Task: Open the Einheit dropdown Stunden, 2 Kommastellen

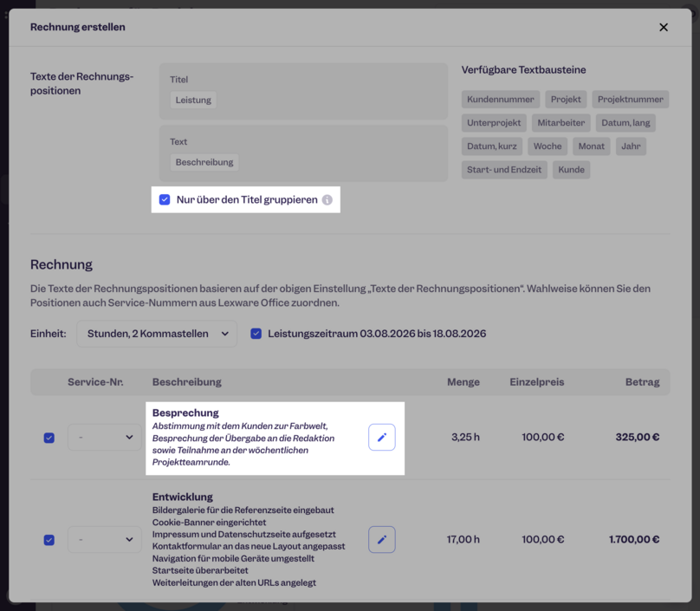Action: (157, 334)
